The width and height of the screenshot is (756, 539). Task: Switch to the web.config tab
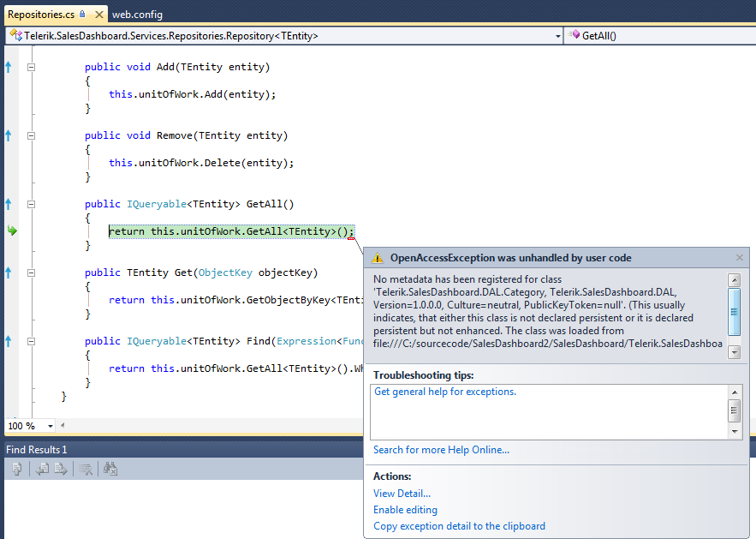(137, 15)
